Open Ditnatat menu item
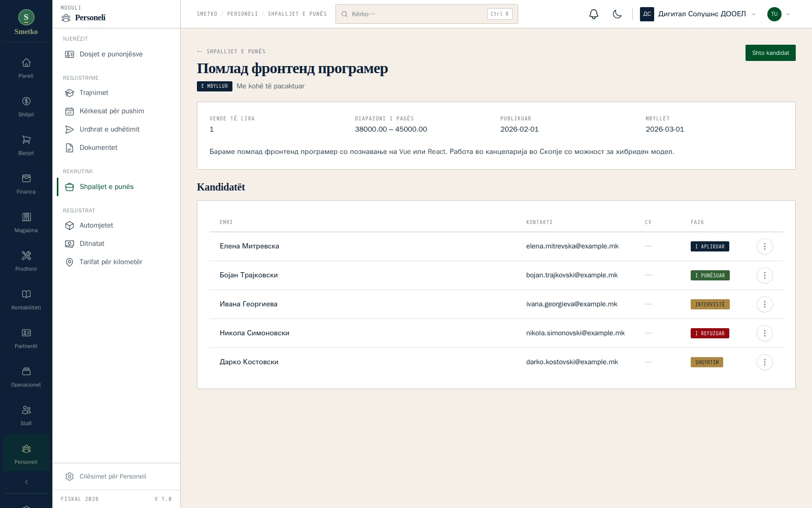Image resolution: width=812 pixels, height=508 pixels. pos(116,244)
